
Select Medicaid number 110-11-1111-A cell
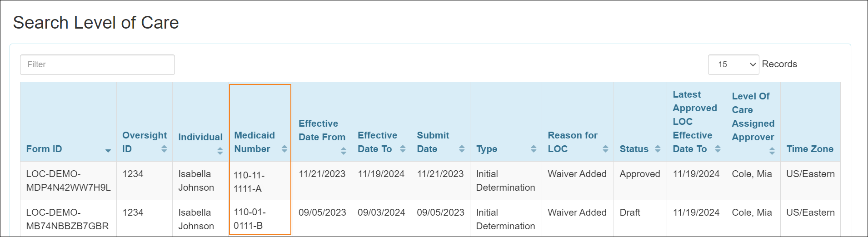point(249,182)
